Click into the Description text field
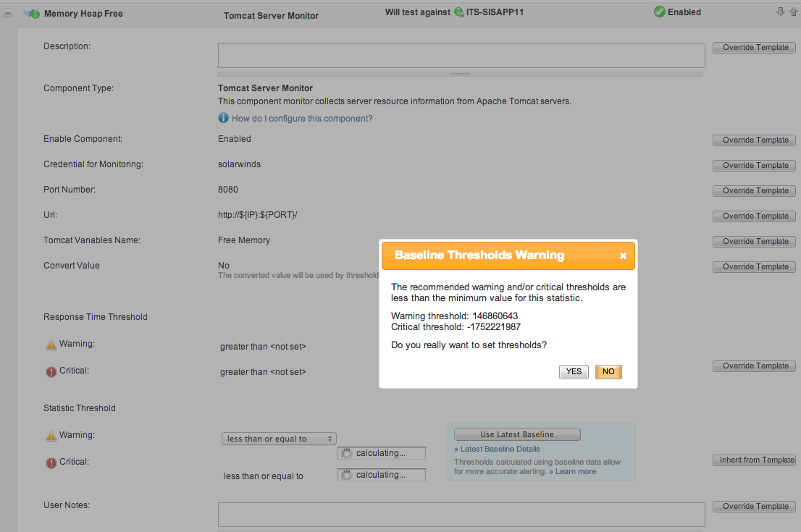Image resolution: width=801 pixels, height=532 pixels. 461,56
